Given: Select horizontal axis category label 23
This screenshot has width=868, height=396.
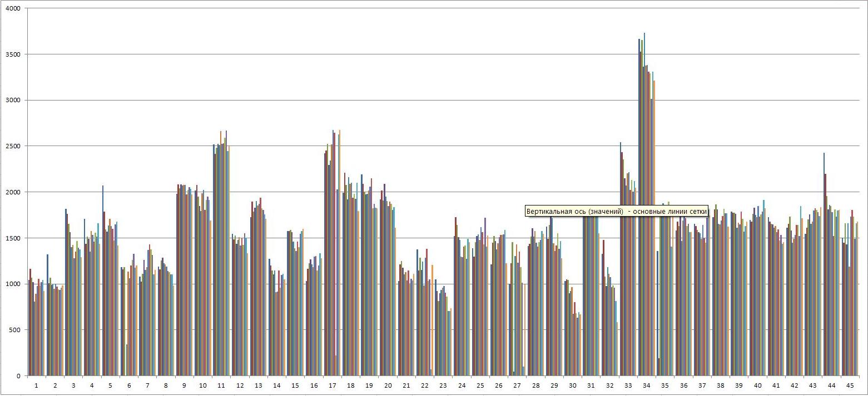Looking at the screenshot, I should click(443, 385).
